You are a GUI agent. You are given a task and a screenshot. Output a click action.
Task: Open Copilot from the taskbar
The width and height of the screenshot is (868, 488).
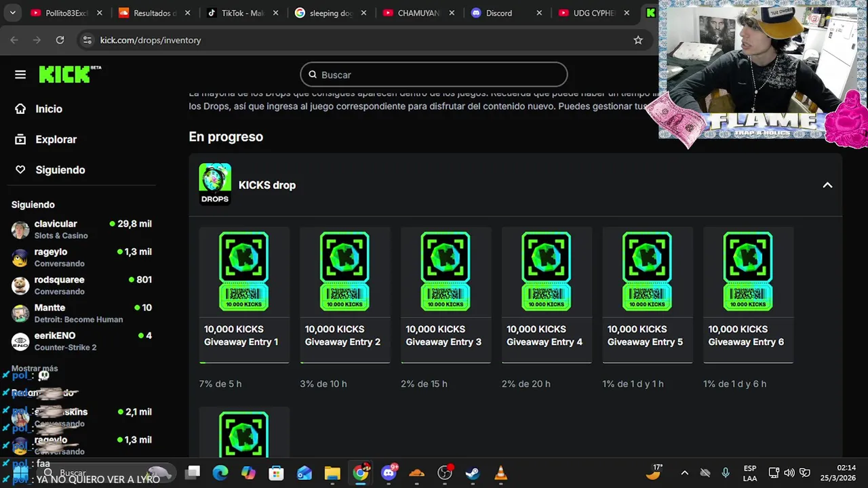pos(249,473)
